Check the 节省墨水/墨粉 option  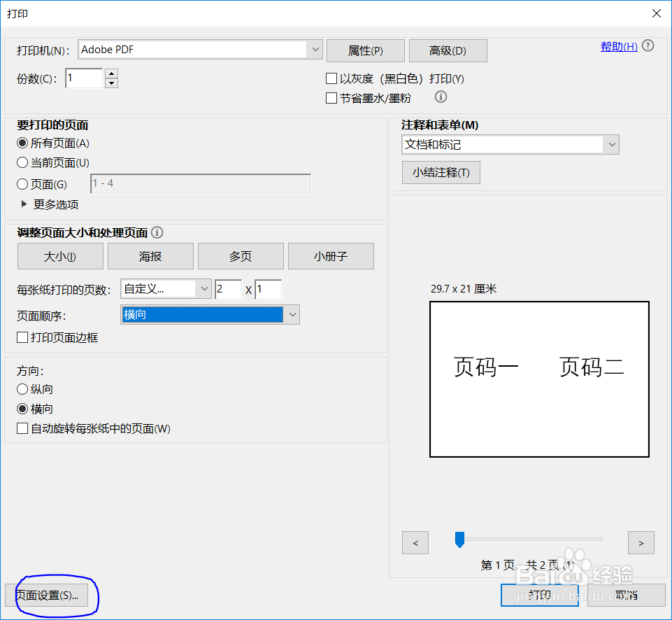tap(331, 98)
